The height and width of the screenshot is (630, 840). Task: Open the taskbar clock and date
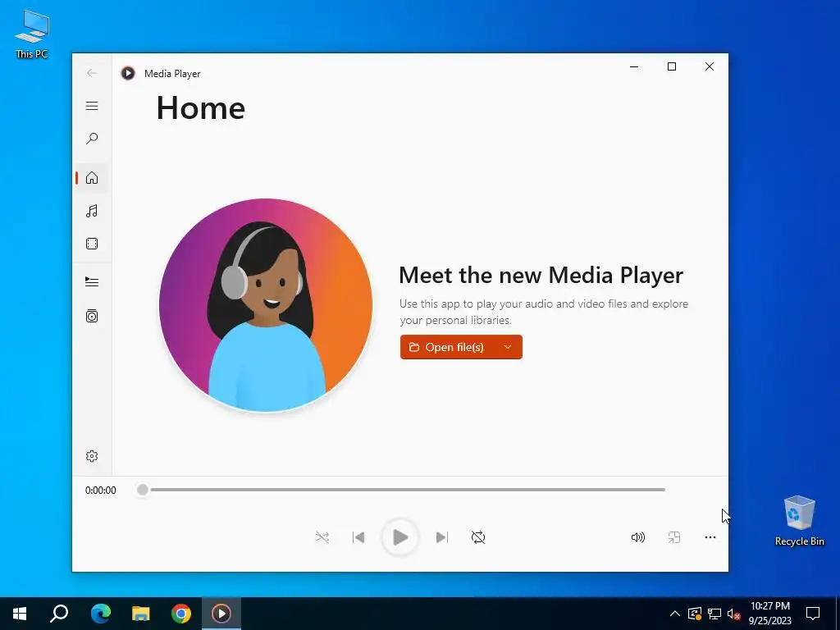coord(770,614)
